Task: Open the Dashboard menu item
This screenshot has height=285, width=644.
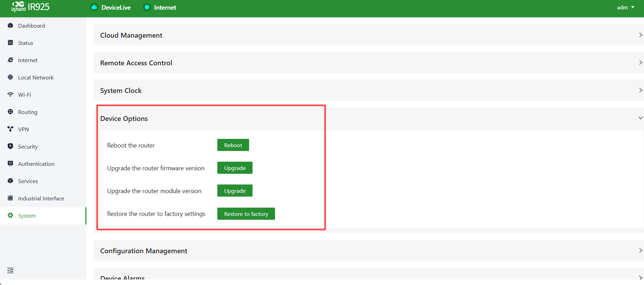Action: [43, 26]
